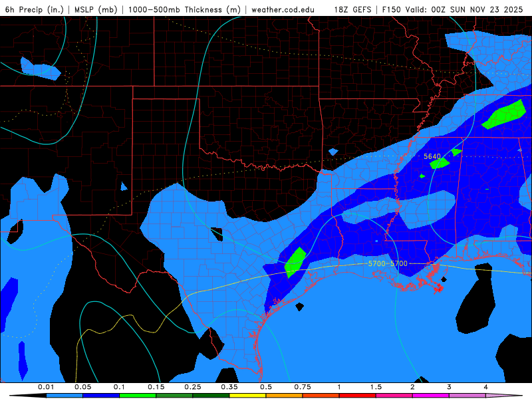532x399 pixels.
Task: Click the legend value 4
Action: click(x=486, y=387)
